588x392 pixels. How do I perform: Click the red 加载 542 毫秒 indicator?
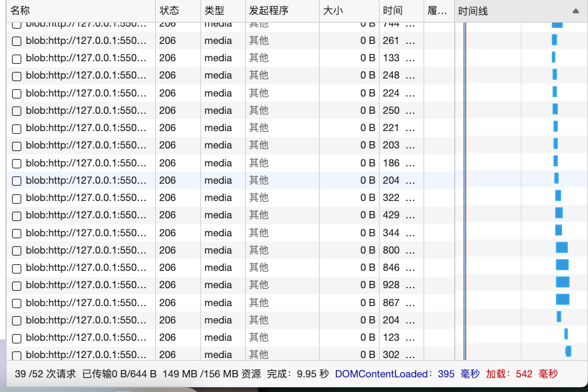click(x=521, y=374)
